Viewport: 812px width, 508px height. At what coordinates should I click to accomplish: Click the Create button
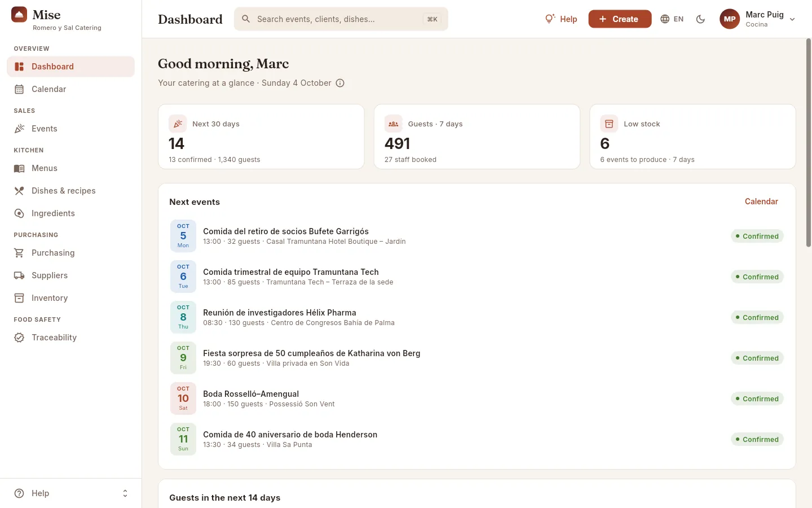pyautogui.click(x=620, y=19)
